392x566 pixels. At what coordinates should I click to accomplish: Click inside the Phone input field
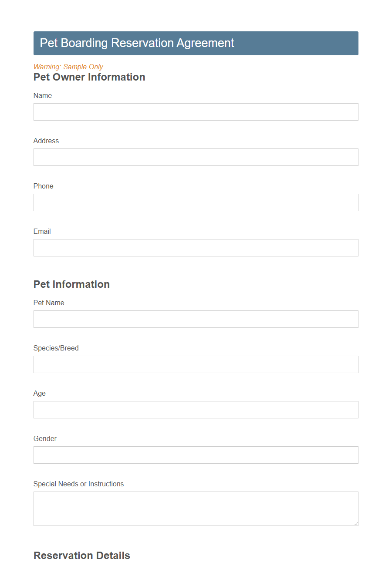click(x=196, y=202)
